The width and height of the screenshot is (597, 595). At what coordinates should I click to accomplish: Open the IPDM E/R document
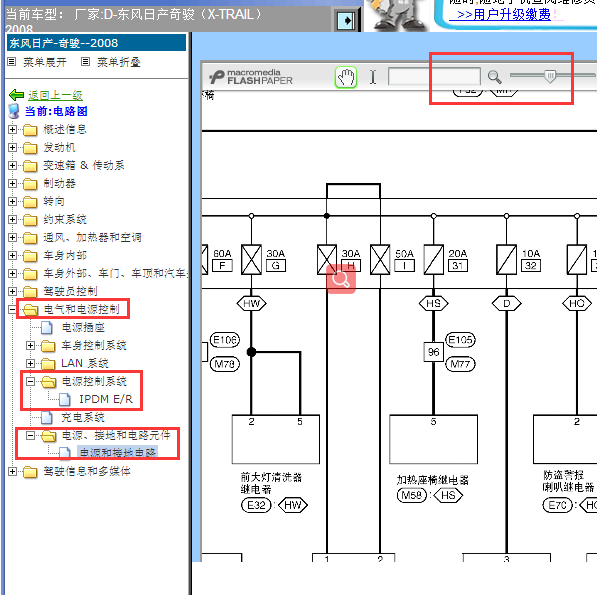click(106, 399)
